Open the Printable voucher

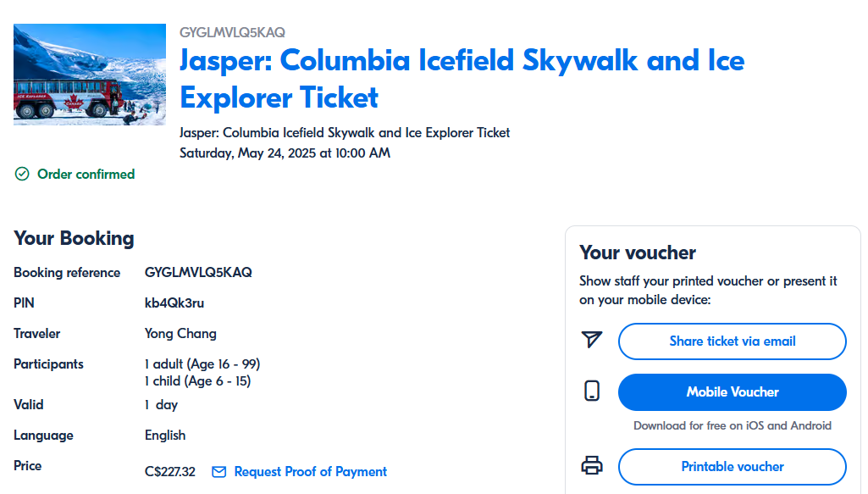[x=733, y=467]
